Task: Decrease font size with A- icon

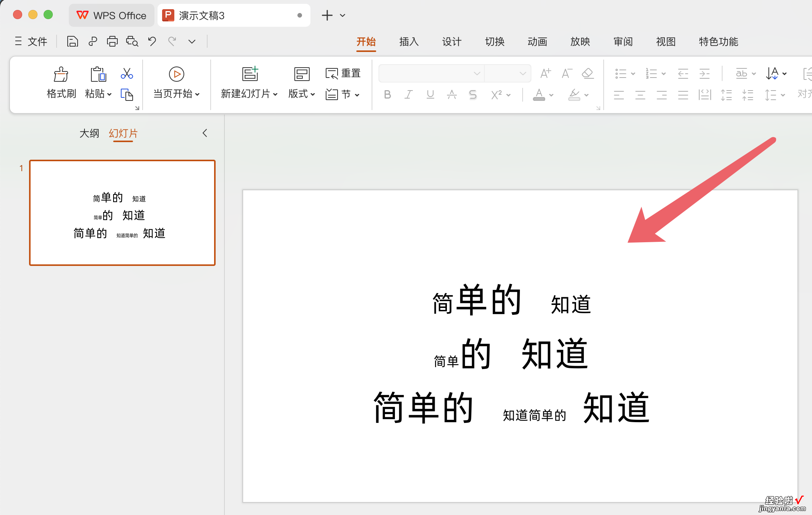Action: [567, 73]
